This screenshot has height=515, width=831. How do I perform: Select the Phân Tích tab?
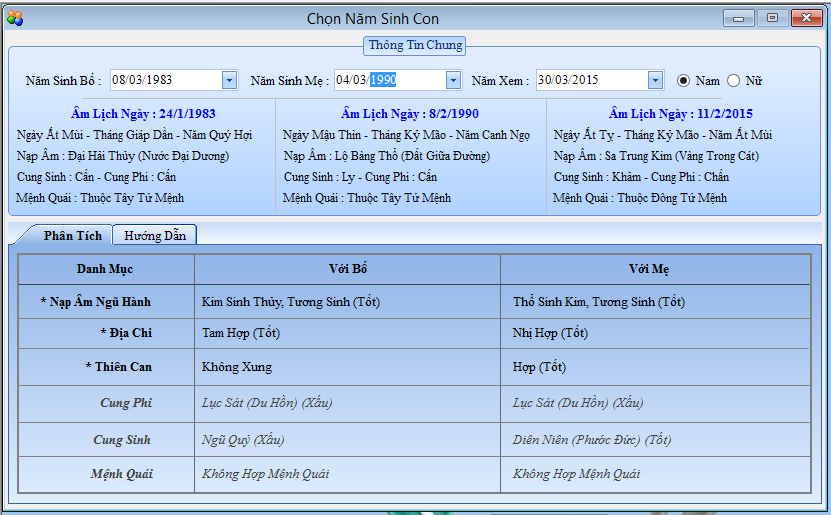pos(72,236)
